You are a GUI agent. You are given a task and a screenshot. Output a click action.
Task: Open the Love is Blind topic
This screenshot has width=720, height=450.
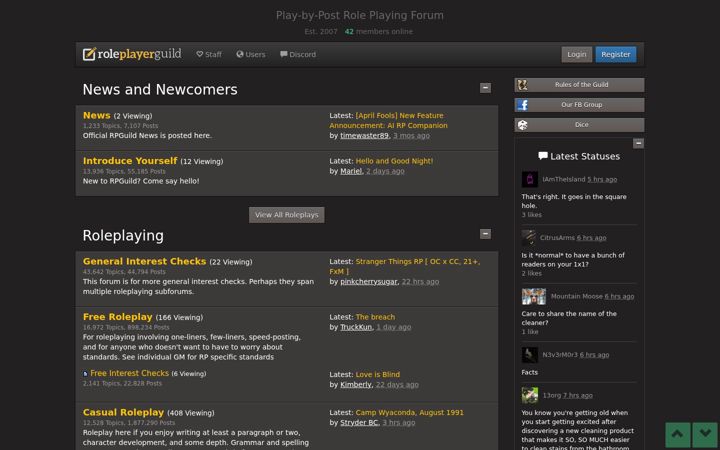[377, 375]
